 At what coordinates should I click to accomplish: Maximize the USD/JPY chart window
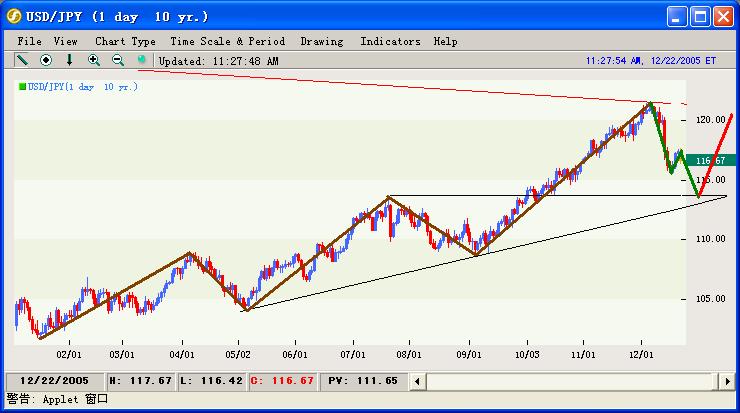(x=700, y=17)
